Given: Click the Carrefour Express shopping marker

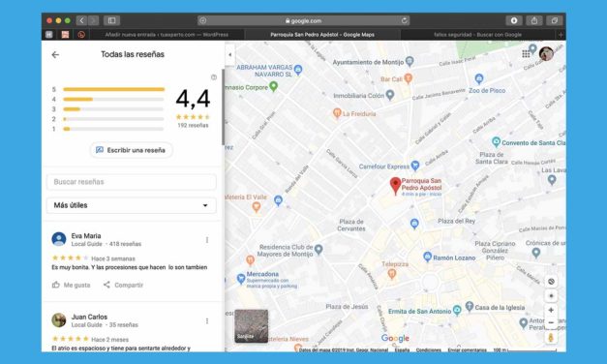Looking at the screenshot, I should (x=415, y=166).
